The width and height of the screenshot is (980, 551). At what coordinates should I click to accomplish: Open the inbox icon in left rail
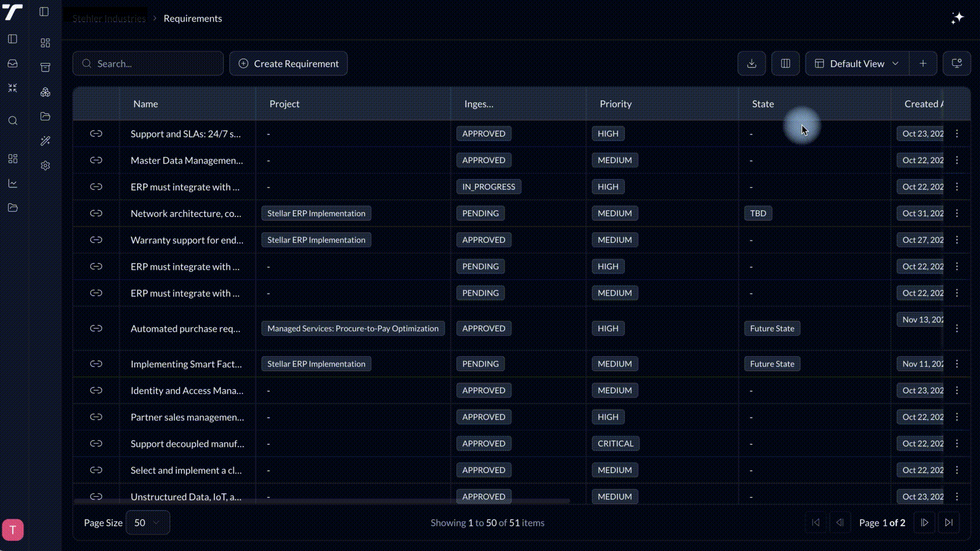pos(12,64)
